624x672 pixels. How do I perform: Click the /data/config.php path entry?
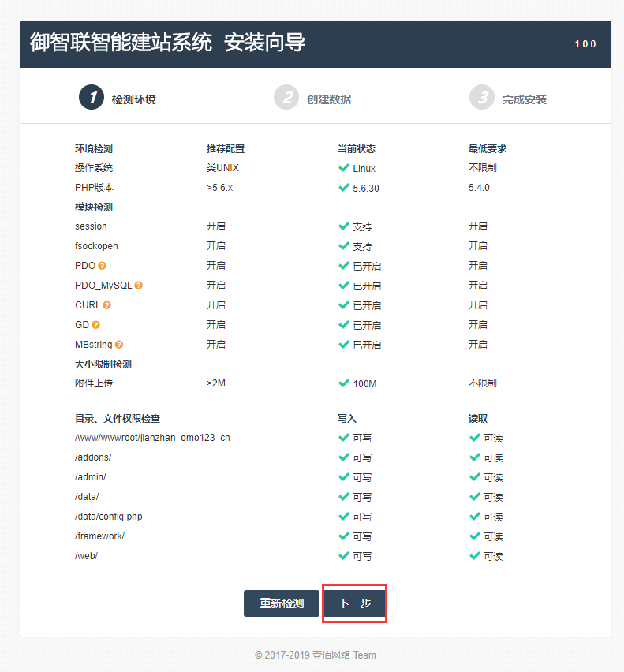pos(108,517)
